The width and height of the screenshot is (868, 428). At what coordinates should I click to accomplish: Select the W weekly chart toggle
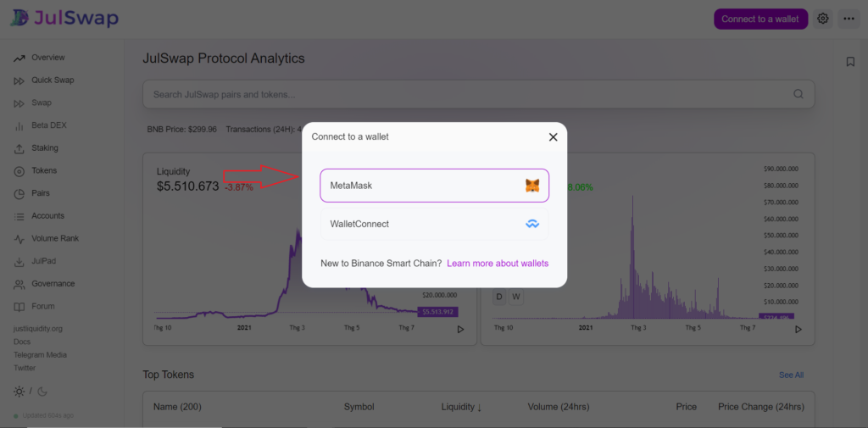click(x=516, y=297)
